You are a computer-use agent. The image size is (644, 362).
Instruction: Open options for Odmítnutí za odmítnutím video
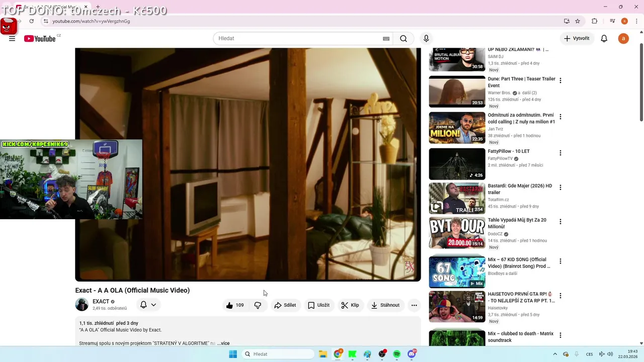(560, 117)
